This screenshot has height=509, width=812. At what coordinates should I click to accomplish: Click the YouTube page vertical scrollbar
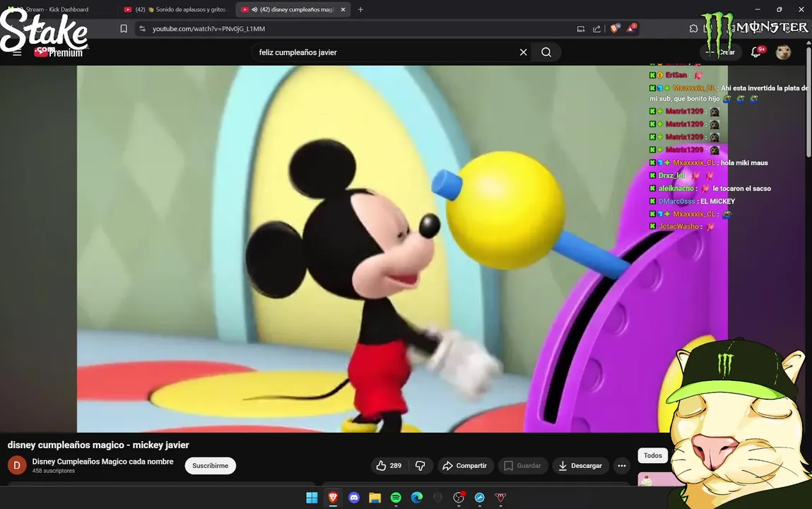[x=808, y=103]
